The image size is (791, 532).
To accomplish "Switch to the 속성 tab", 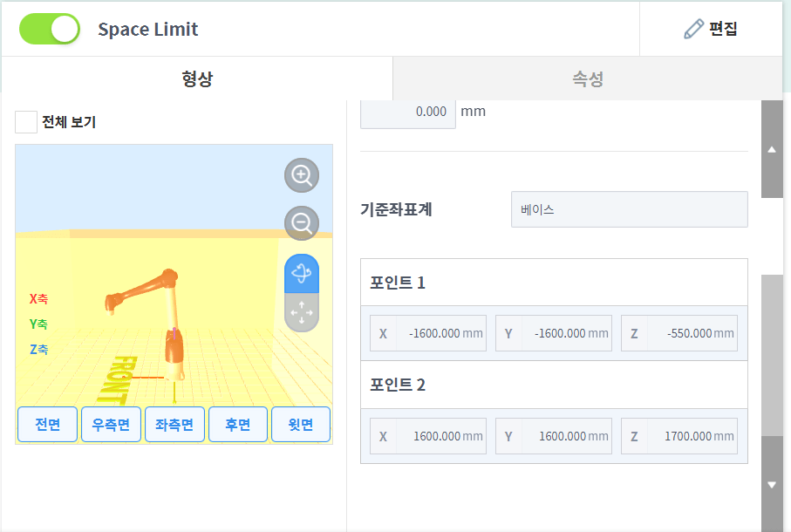I will [x=588, y=78].
